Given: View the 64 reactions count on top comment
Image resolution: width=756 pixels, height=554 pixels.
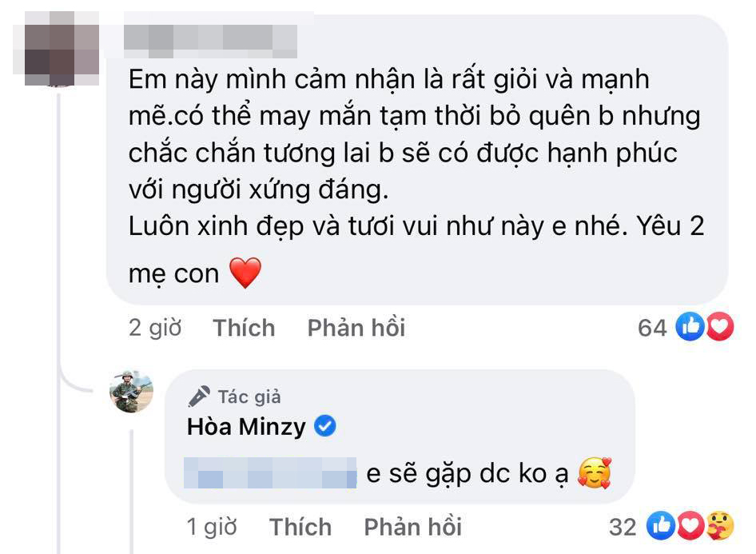Looking at the screenshot, I should pyautogui.click(x=652, y=328).
